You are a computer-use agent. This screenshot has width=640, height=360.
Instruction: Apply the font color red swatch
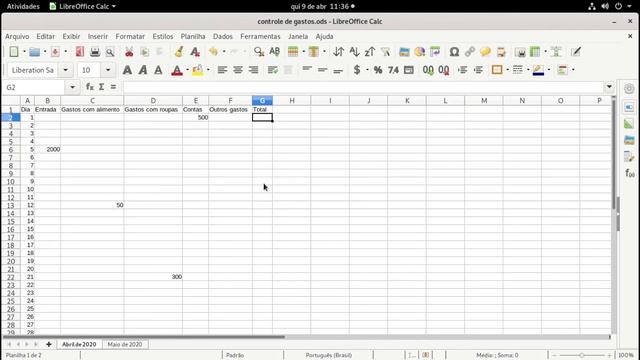click(177, 70)
